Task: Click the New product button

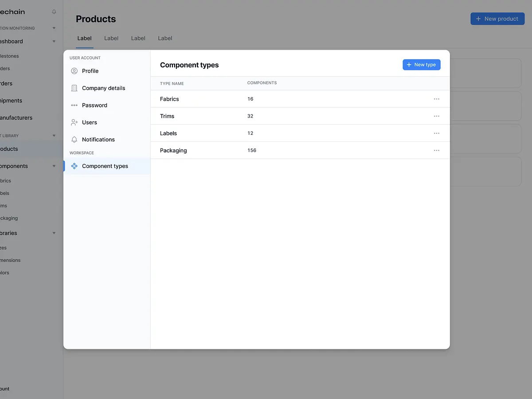Action: point(497,19)
